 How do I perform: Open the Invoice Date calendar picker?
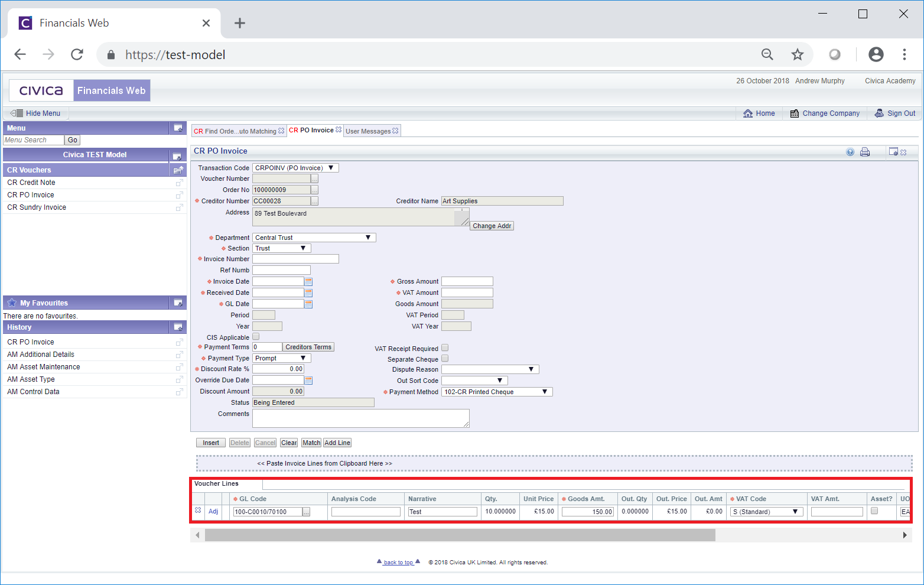point(308,282)
